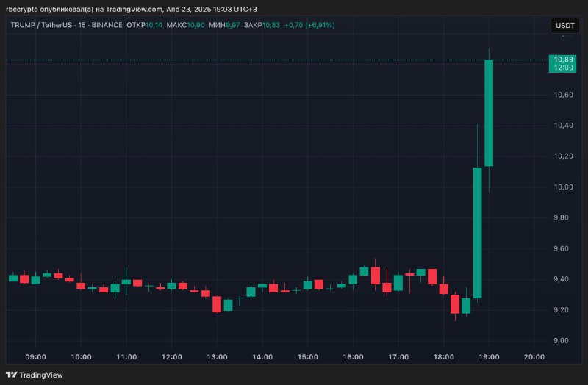Viewport: 588px width, 385px height.
Task: Click the 13:00 time axis label
Action: pyautogui.click(x=217, y=357)
